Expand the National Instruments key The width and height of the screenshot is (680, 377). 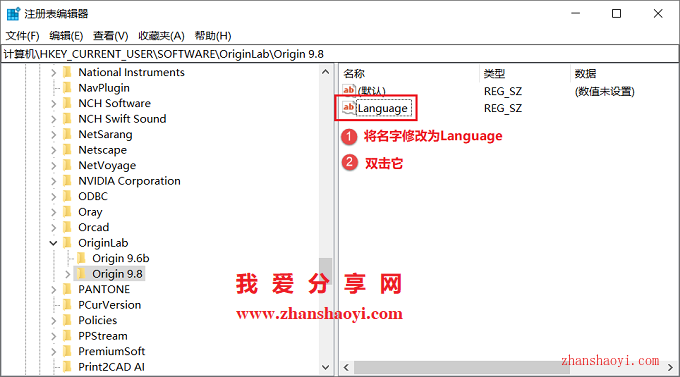coord(53,72)
